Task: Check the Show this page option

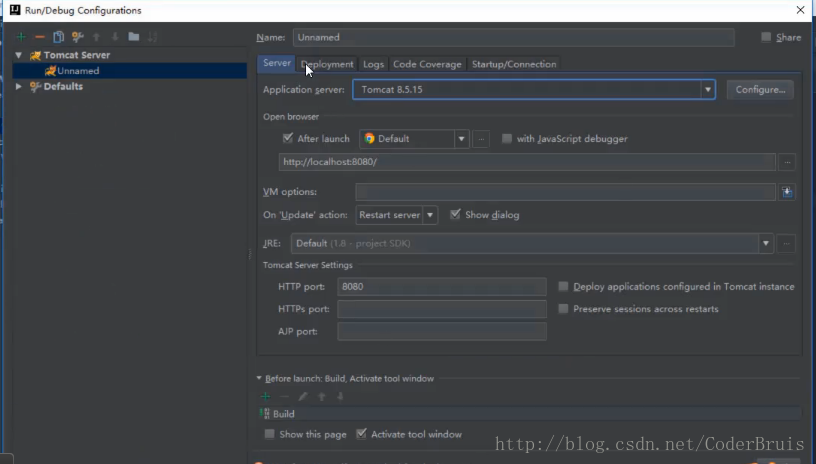Action: click(269, 434)
